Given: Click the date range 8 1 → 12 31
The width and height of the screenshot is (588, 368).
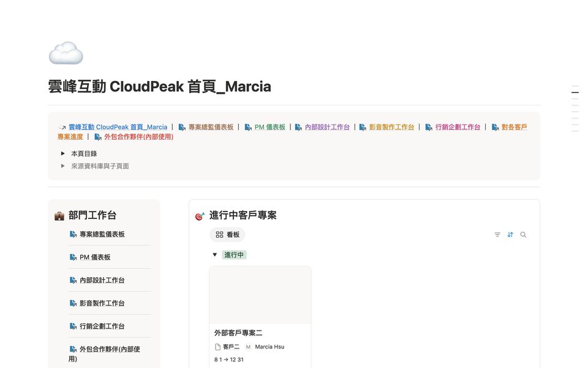Looking at the screenshot, I should (x=228, y=359).
